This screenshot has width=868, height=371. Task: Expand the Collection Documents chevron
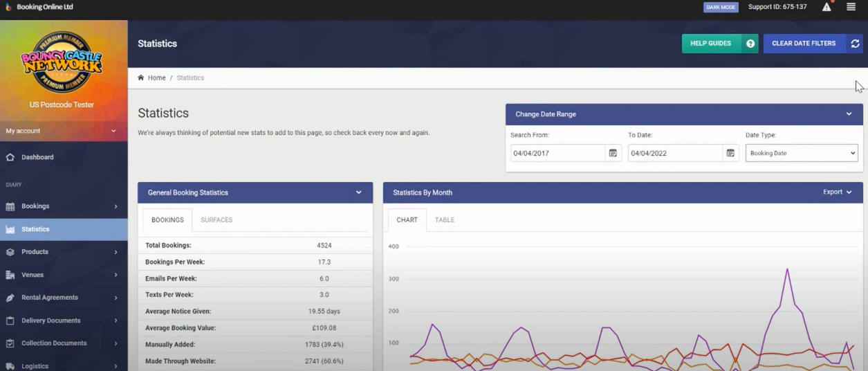click(x=116, y=343)
